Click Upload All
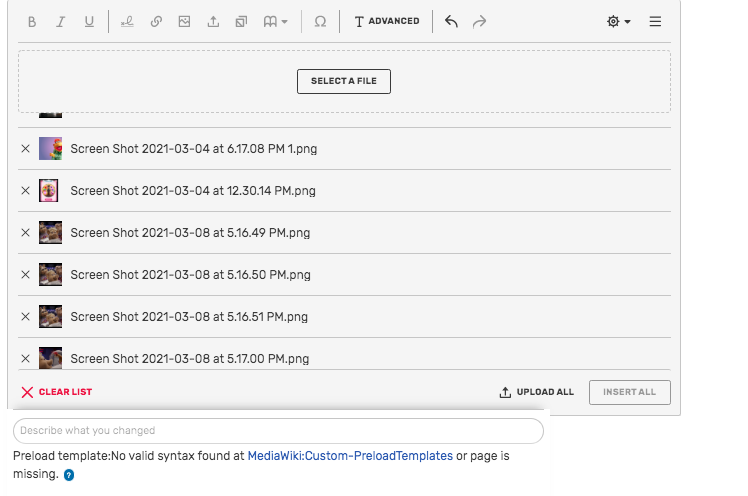The height and width of the screenshot is (496, 748). click(x=537, y=392)
